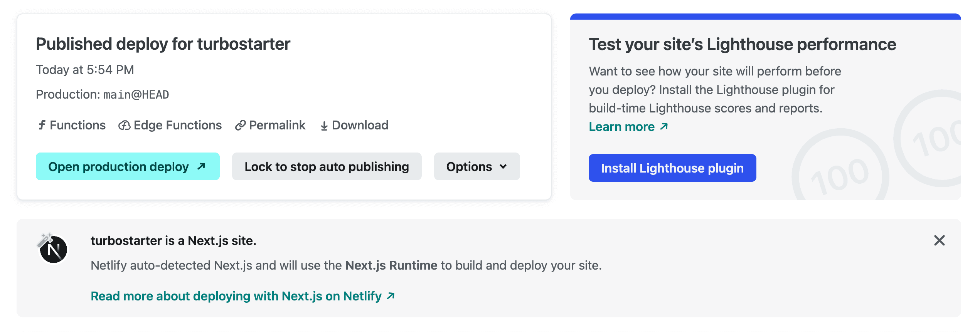Click the Learn more link
Viewport: 980px width, 332px height.
[x=628, y=127]
